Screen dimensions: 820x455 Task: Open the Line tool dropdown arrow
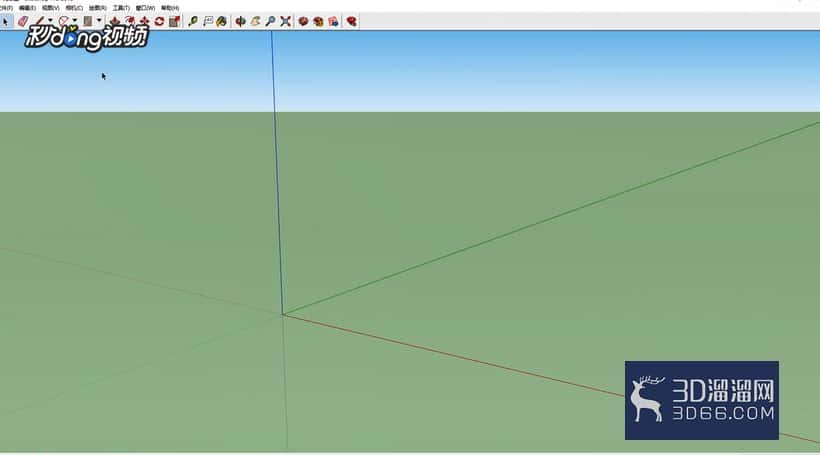tap(50, 21)
